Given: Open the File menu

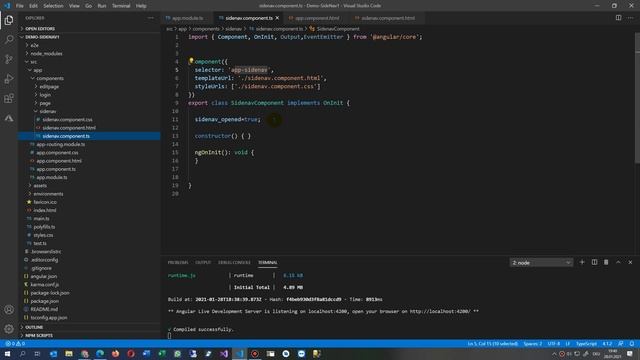Looking at the screenshot, I should pyautogui.click(x=20, y=6).
